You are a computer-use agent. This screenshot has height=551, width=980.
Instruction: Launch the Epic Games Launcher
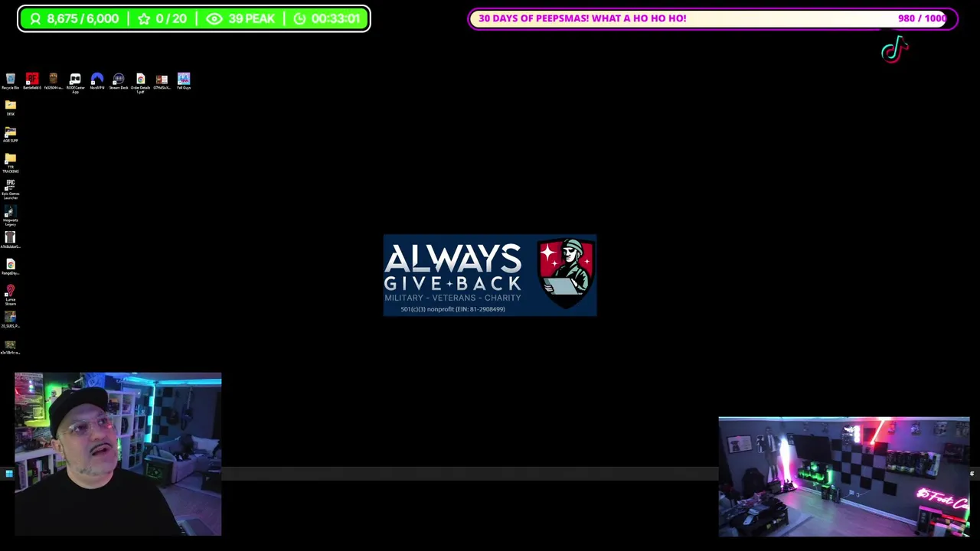pos(10,190)
